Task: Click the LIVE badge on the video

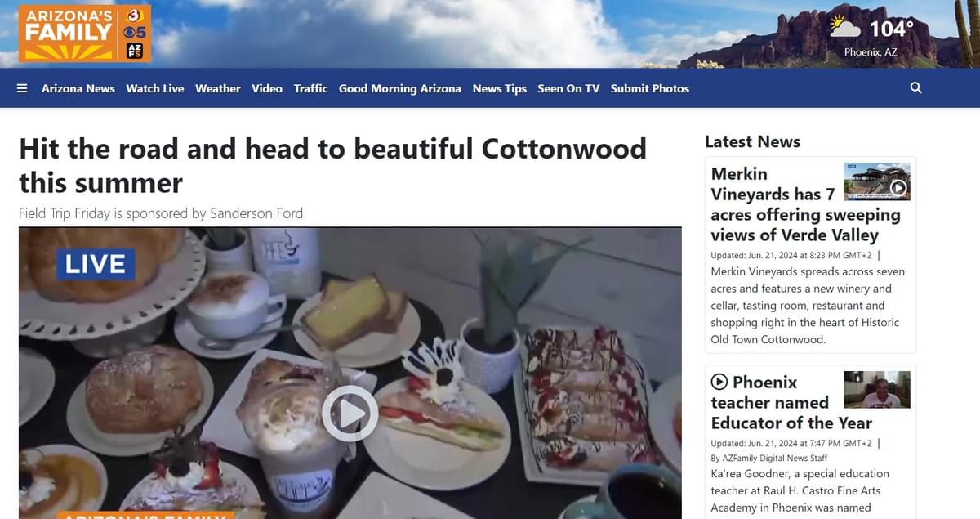Action: 96,264
